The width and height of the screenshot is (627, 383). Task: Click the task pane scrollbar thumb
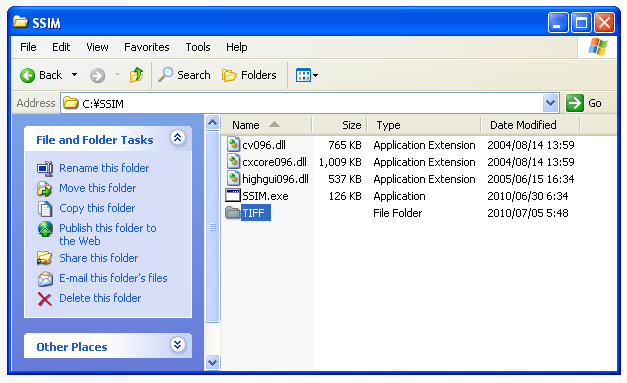pos(212,226)
